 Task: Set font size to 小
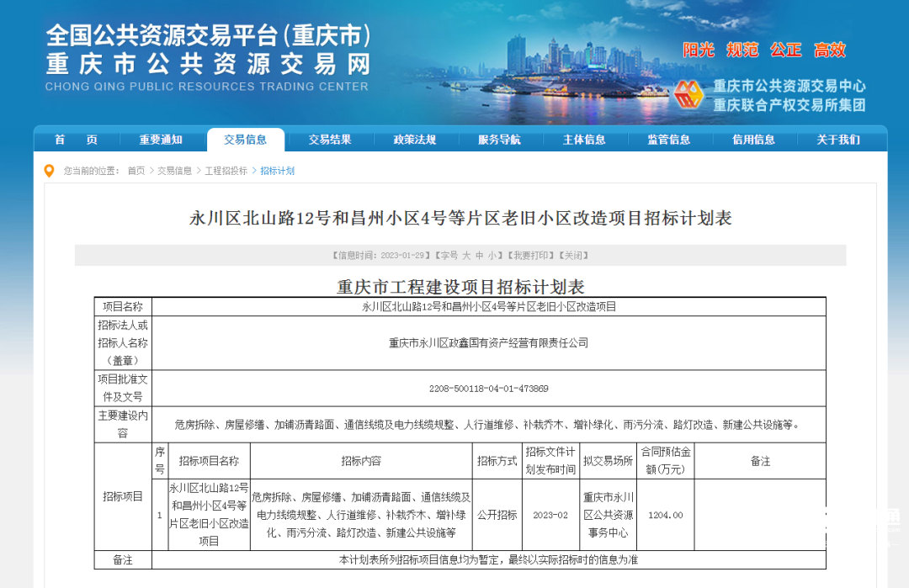click(x=492, y=256)
